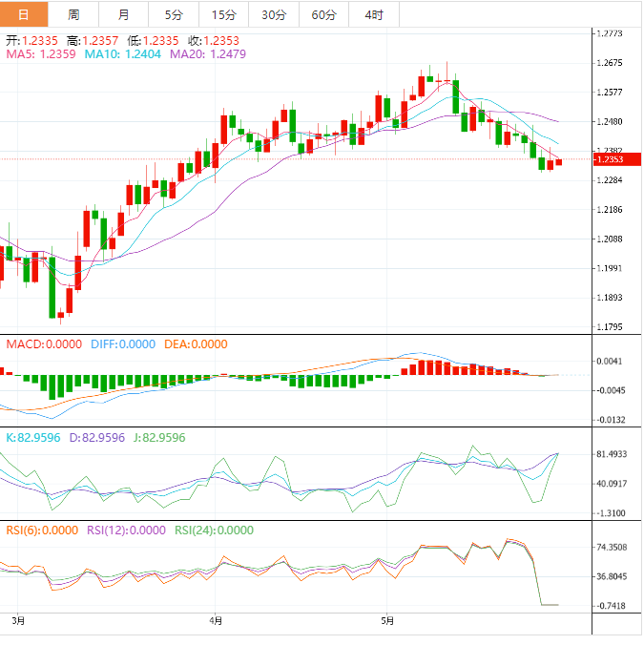
Task: Open the 月 (monthly) chart tab
Action: 124,14
